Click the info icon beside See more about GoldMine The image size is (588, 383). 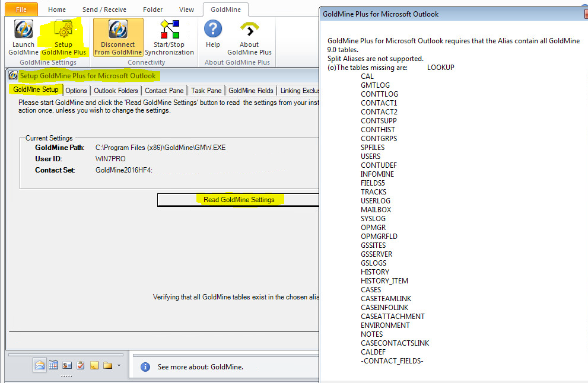pyautogui.click(x=145, y=367)
